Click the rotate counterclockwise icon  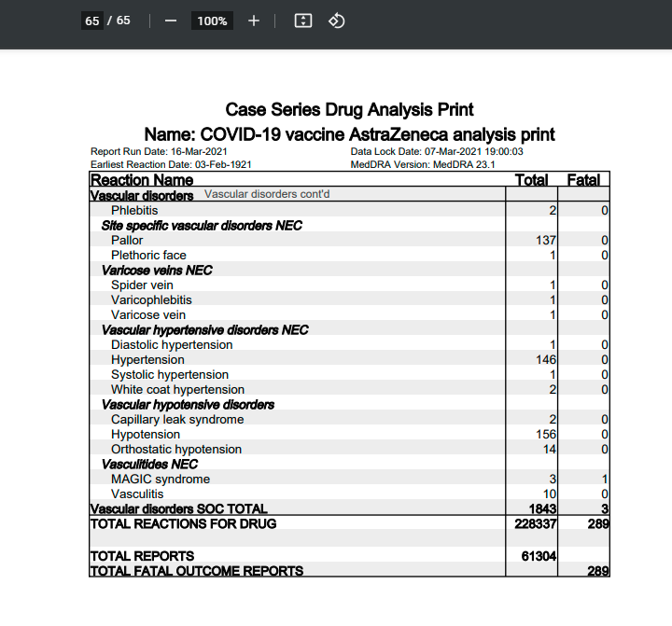click(336, 21)
